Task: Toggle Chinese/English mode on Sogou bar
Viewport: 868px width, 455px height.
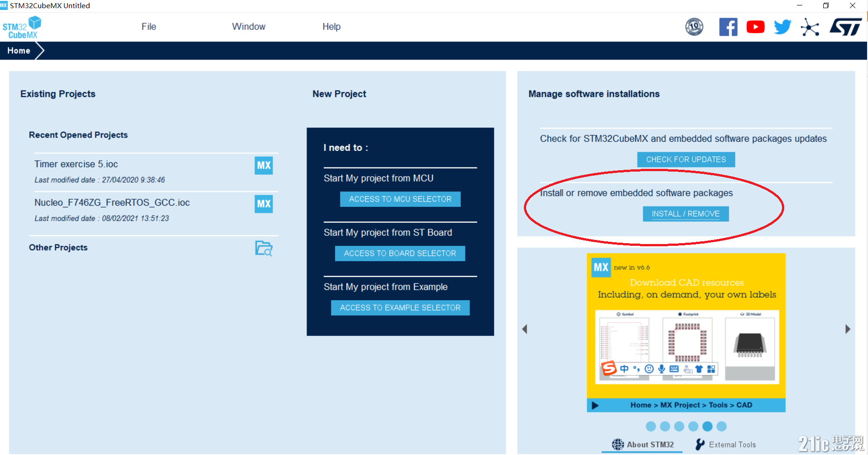Action: (624, 369)
